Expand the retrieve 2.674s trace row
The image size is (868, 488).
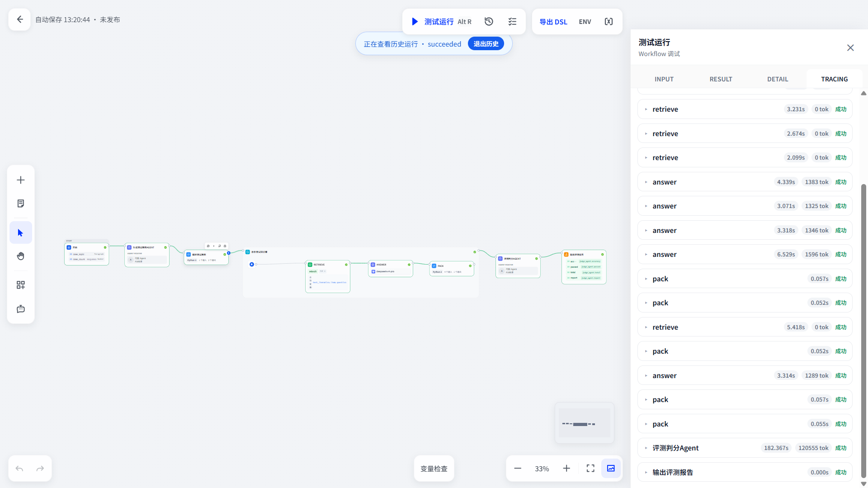[x=745, y=133]
